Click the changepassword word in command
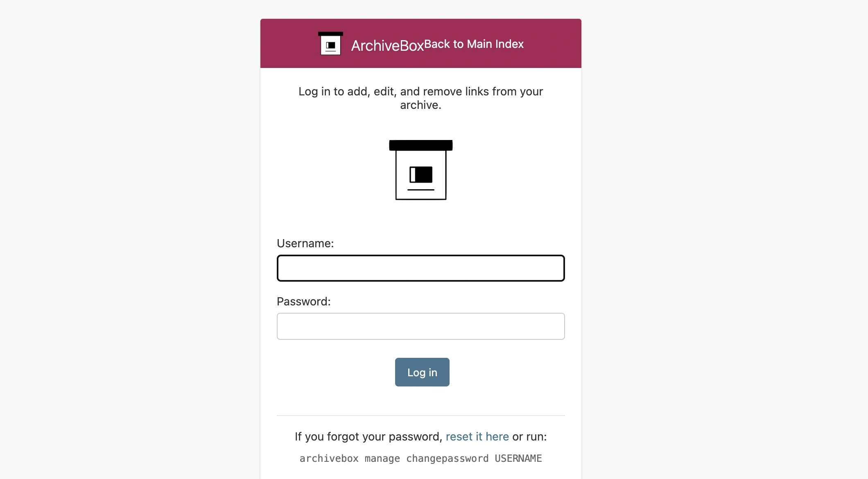The image size is (868, 479). pos(448,458)
